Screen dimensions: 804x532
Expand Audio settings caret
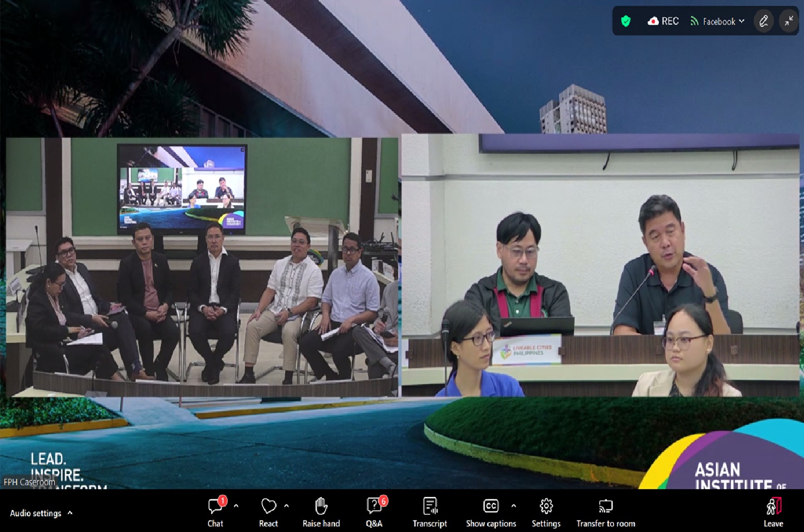[70, 513]
